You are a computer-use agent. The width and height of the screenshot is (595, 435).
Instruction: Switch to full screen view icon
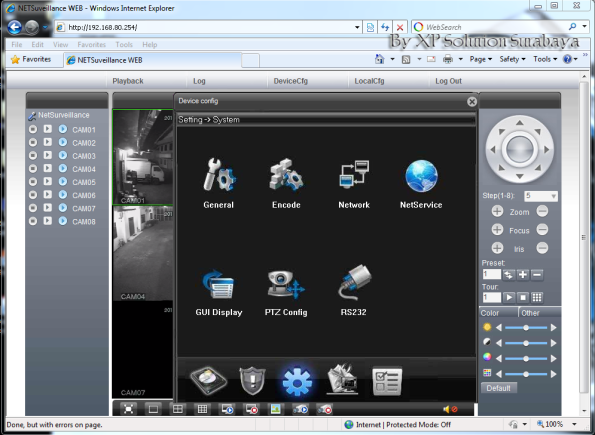coord(128,409)
